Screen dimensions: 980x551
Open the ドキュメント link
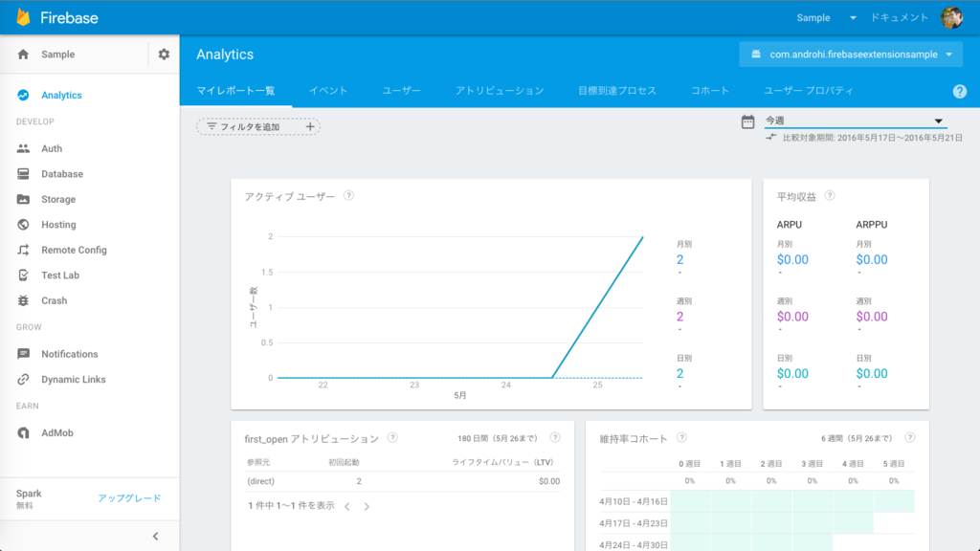pyautogui.click(x=900, y=17)
